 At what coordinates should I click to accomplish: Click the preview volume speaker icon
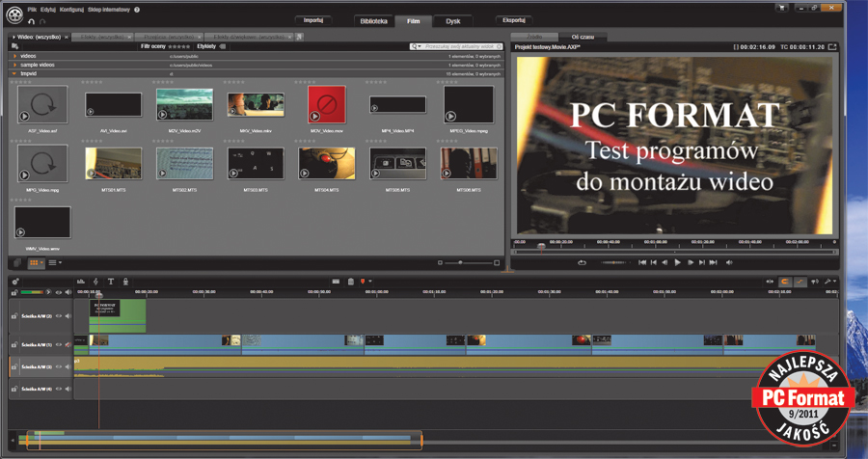coord(729,262)
